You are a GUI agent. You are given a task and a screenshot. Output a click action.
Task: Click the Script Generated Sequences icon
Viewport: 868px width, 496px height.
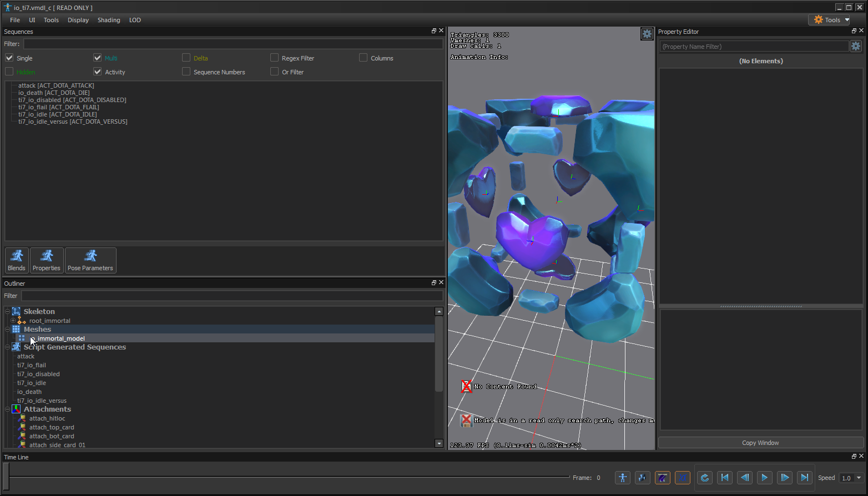[16, 347]
